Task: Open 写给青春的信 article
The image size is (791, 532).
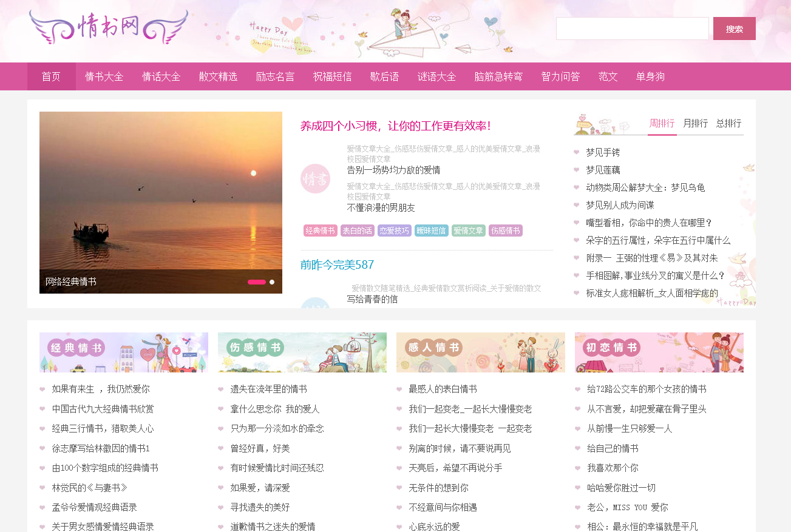Action: 372,299
